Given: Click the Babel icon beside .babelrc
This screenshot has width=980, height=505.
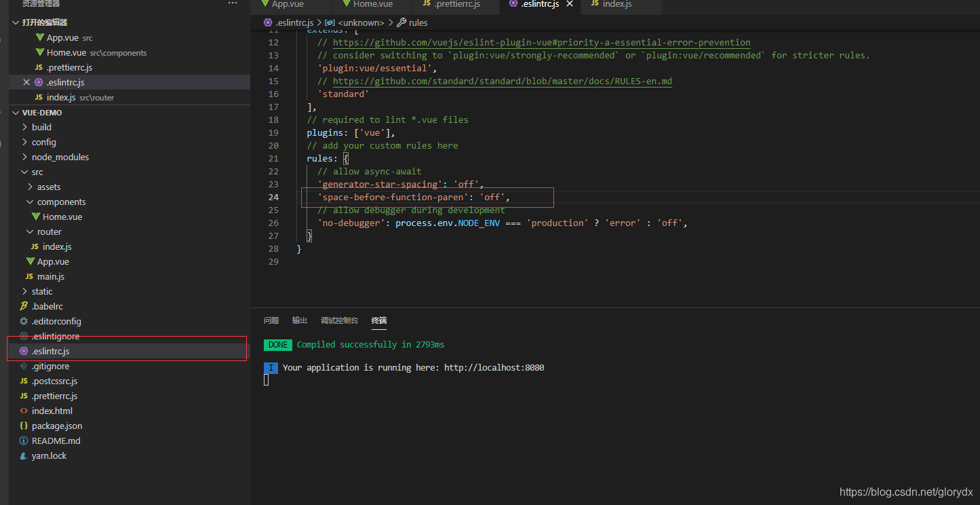Looking at the screenshot, I should (x=24, y=306).
